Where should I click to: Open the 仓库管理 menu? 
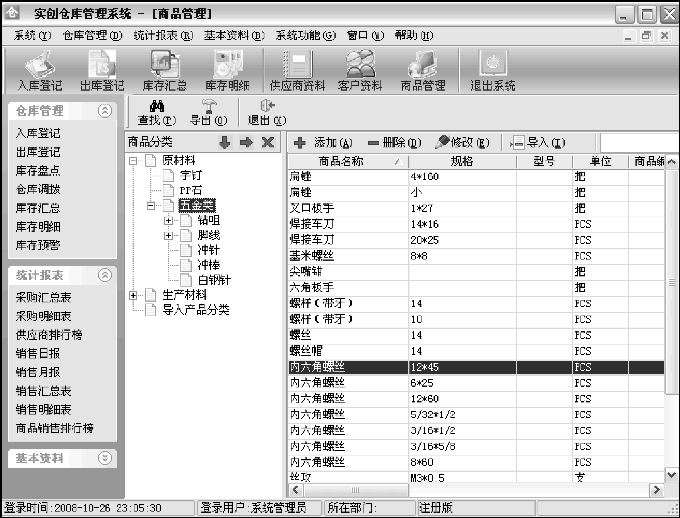[92, 36]
